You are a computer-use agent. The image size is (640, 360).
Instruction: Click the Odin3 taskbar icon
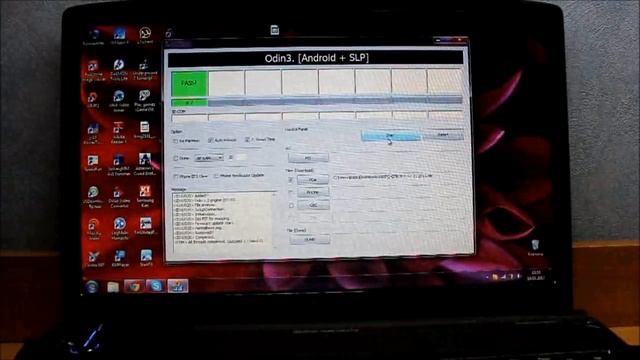pyautogui.click(x=178, y=286)
